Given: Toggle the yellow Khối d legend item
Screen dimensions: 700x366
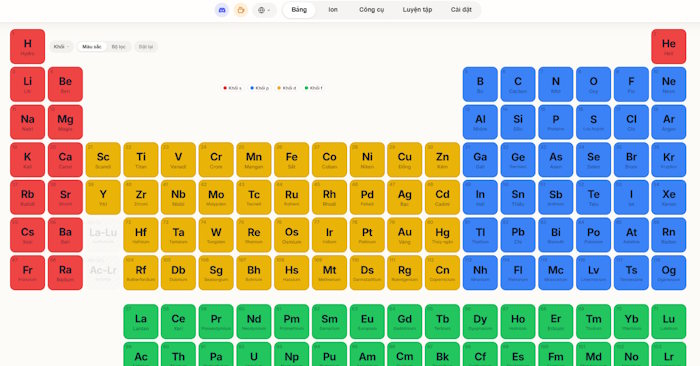Looking at the screenshot, I should pyautogui.click(x=287, y=88).
